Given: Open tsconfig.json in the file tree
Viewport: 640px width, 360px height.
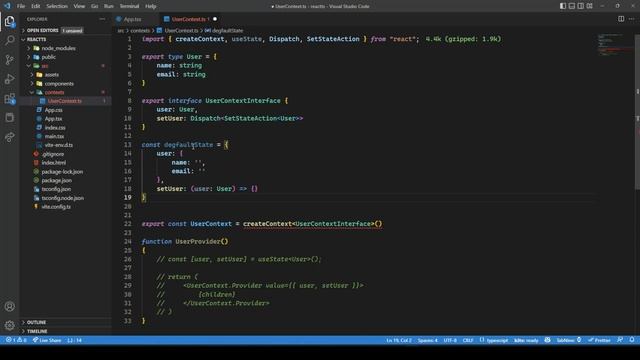Looking at the screenshot, I should pos(65,189).
